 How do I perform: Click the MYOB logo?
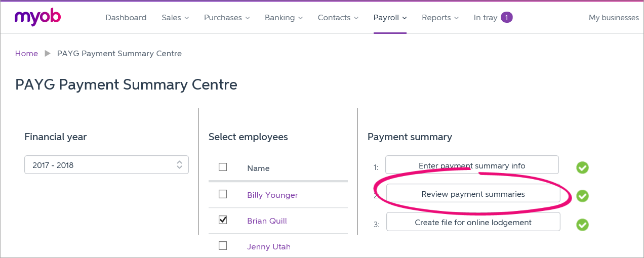(x=37, y=17)
